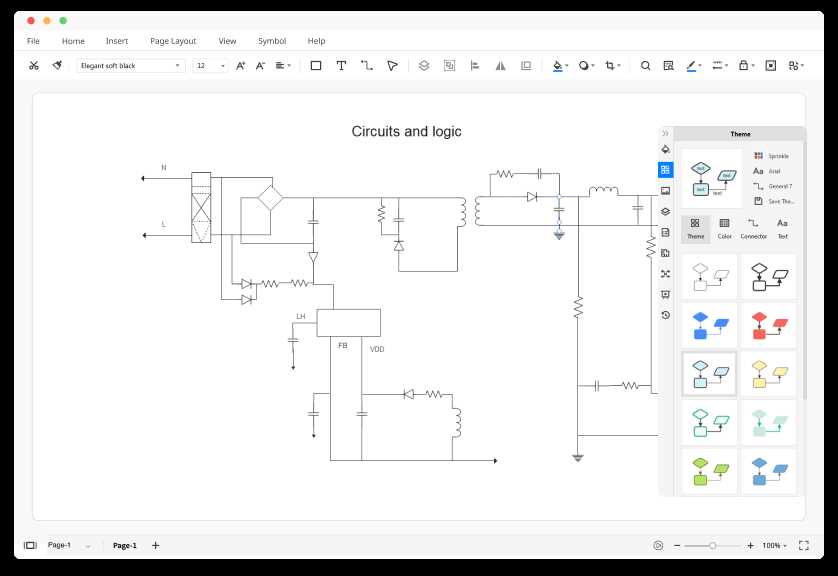This screenshot has width=838, height=576.
Task: Open the Page Layout menu
Action: click(x=173, y=41)
